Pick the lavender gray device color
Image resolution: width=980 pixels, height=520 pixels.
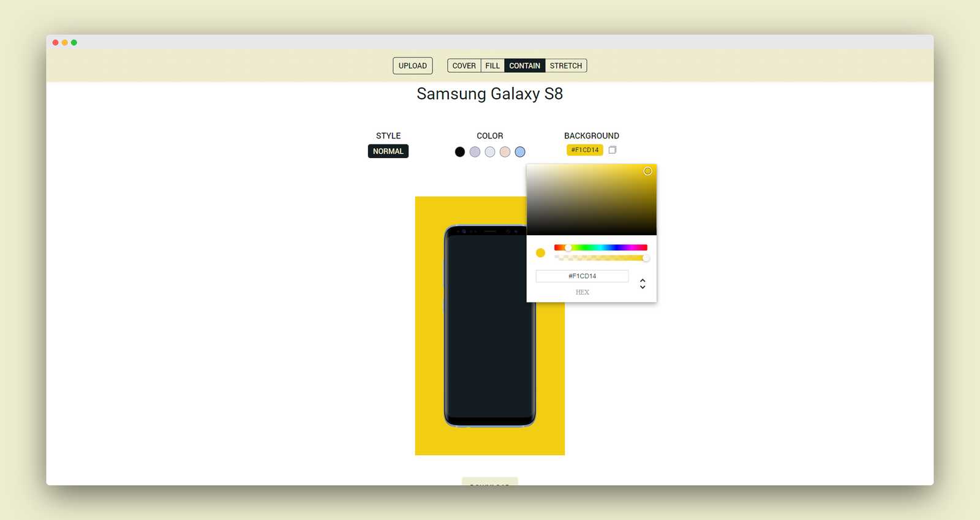(475, 152)
